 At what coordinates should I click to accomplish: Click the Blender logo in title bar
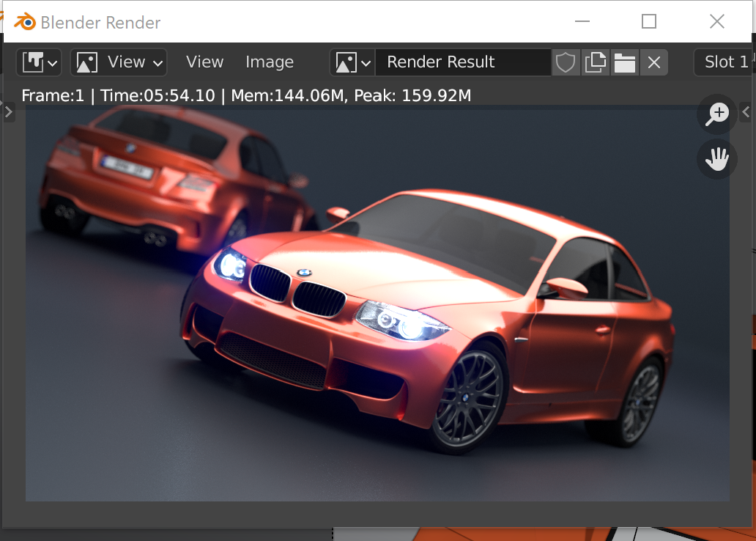25,22
